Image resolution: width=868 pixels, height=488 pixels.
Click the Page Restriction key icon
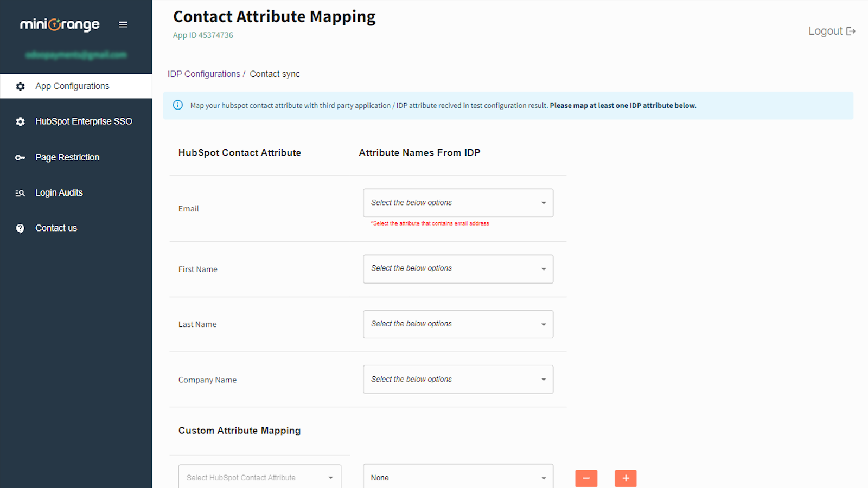pyautogui.click(x=20, y=157)
